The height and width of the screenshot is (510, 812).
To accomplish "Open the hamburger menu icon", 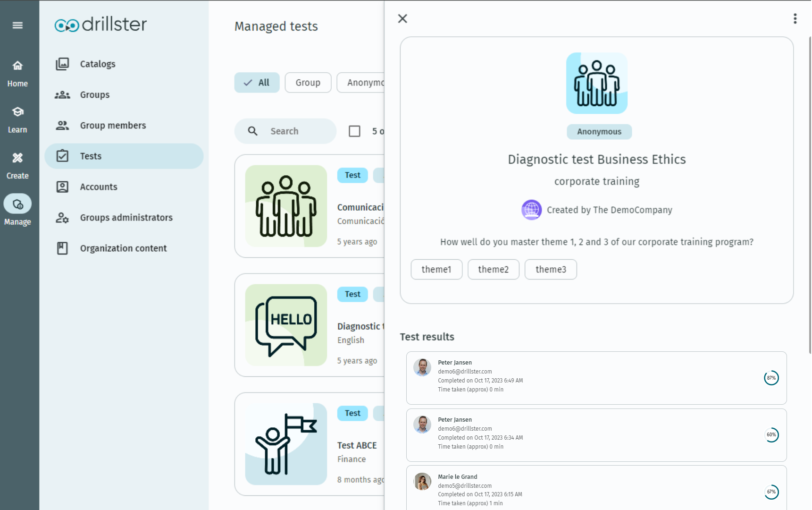I will coord(17,25).
